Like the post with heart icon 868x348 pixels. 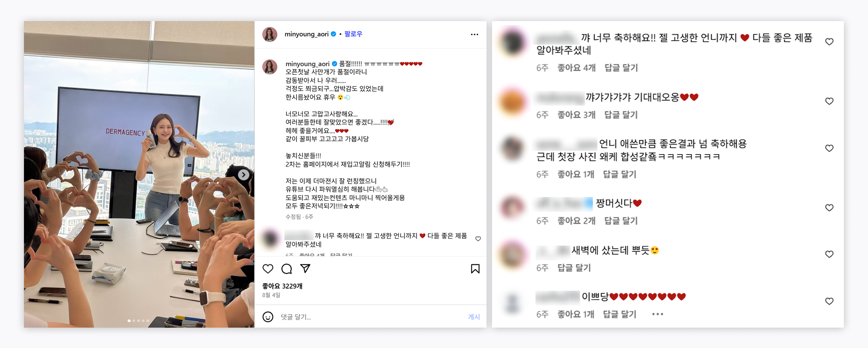pos(268,269)
